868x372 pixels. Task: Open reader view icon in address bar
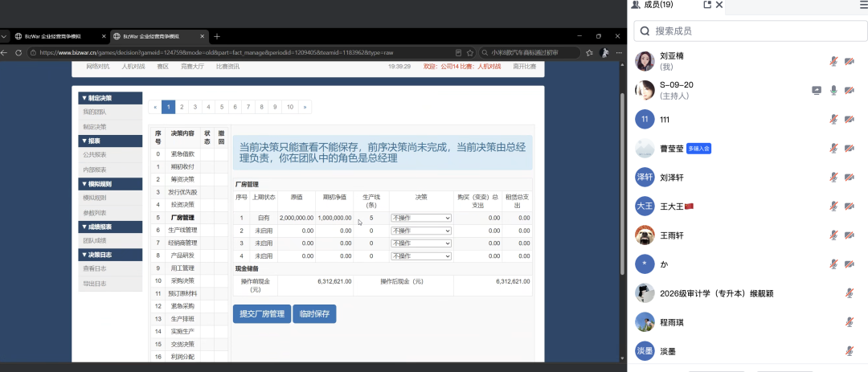click(458, 52)
